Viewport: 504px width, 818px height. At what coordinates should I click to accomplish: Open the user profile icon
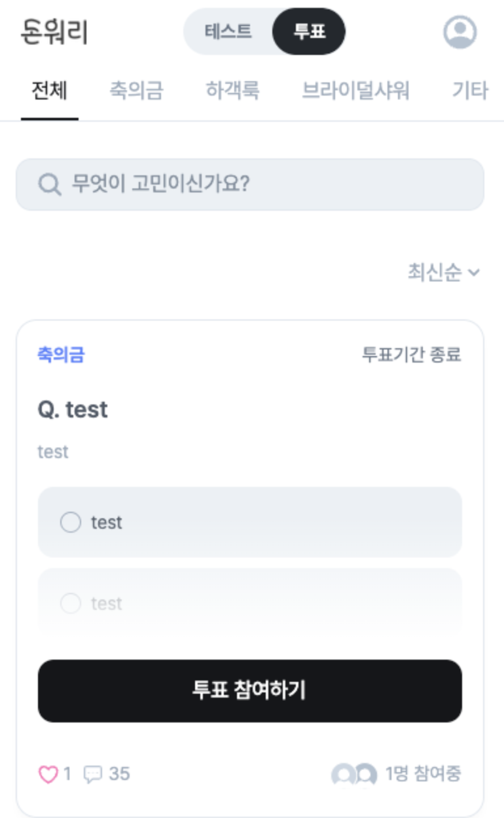pyautogui.click(x=459, y=31)
